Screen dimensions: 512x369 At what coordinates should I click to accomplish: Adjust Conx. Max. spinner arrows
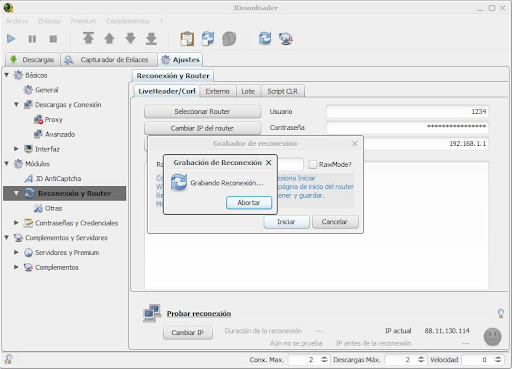point(324,359)
